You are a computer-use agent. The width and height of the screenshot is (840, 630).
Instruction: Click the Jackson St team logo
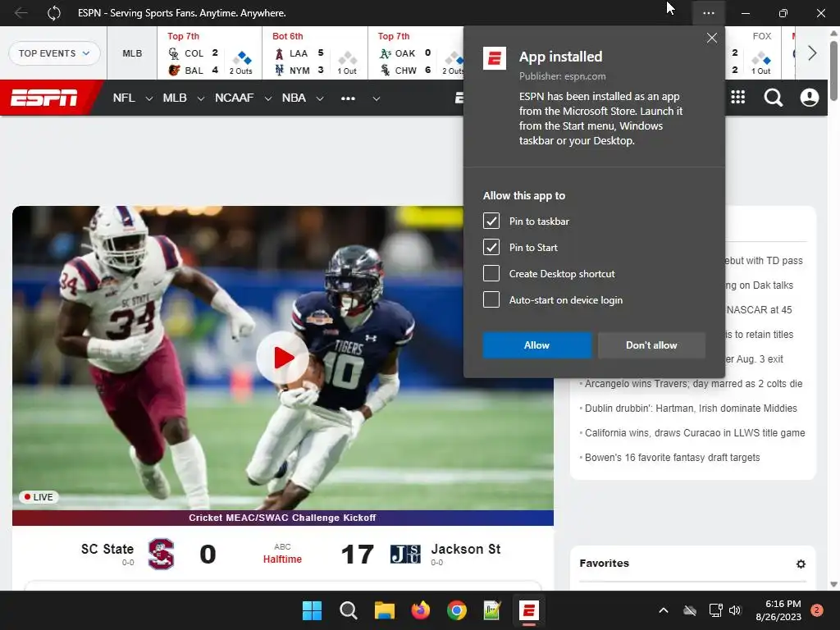tap(405, 554)
